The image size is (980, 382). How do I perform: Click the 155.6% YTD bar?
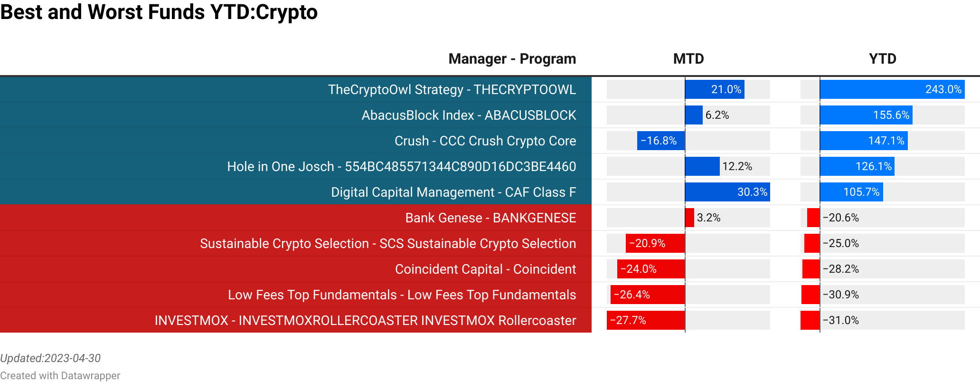coord(866,115)
